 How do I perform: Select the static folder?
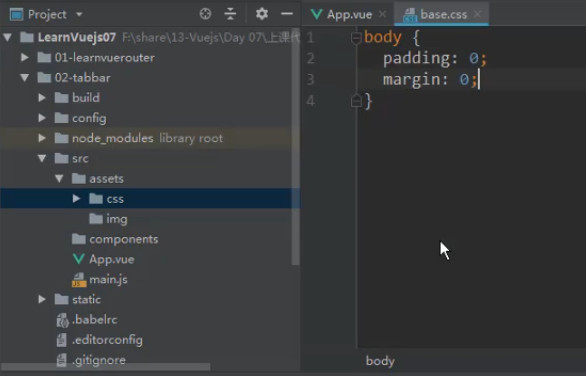86,299
